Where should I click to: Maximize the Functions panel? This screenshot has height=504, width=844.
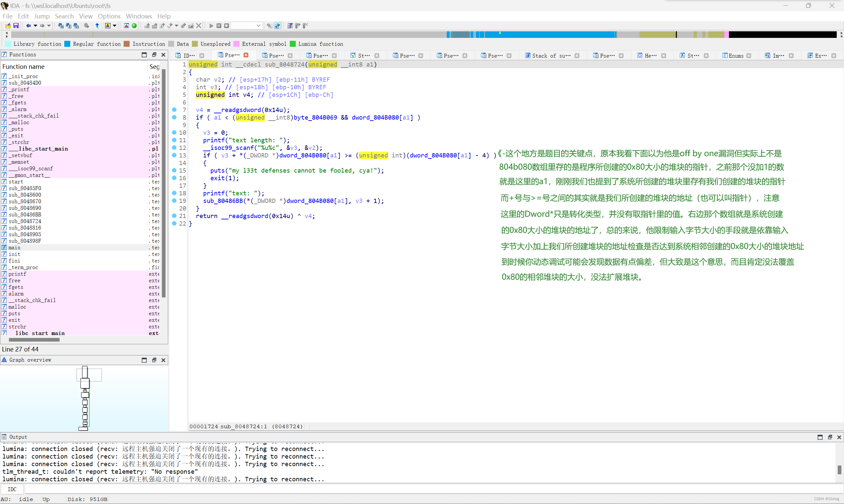(144, 55)
